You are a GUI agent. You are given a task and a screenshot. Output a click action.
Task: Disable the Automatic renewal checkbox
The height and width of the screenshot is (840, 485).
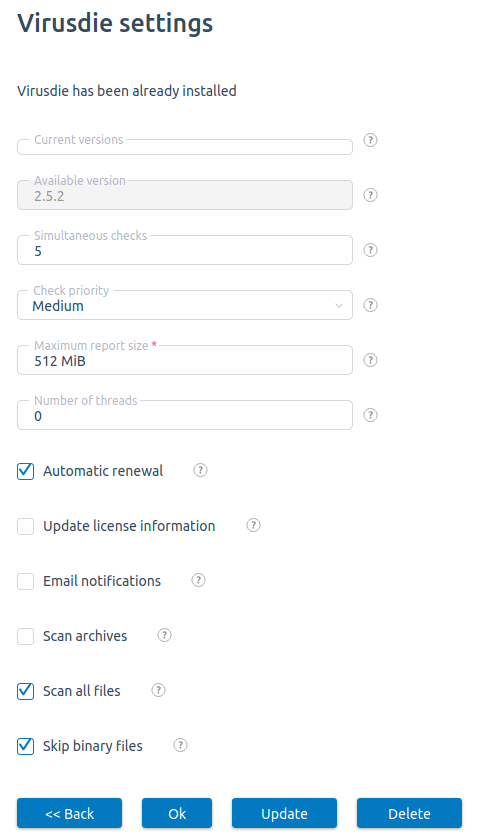(x=25, y=471)
